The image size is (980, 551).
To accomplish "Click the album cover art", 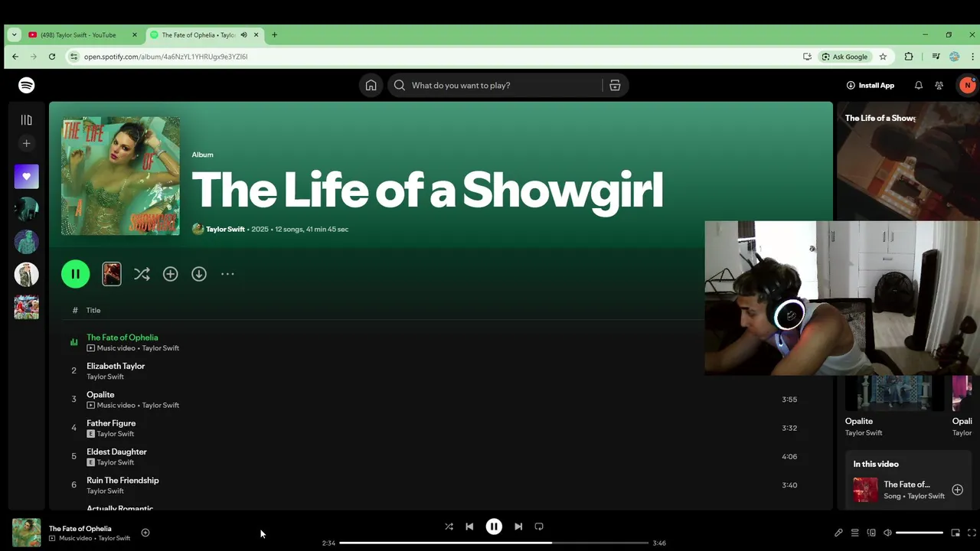I will [x=120, y=176].
